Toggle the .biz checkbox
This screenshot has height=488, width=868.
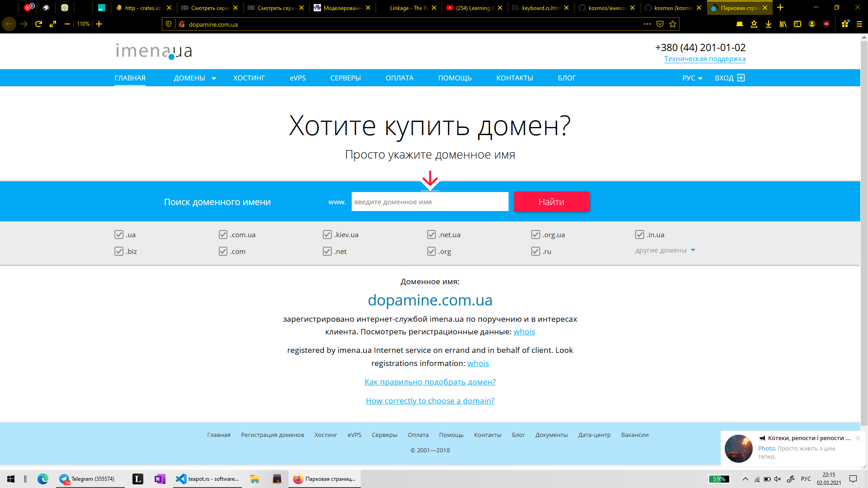tap(119, 251)
